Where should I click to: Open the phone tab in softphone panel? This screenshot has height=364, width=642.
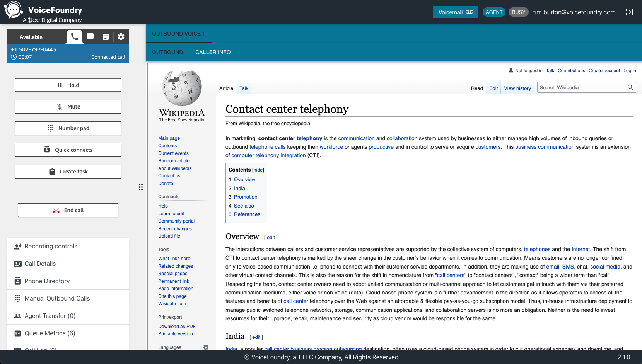pos(75,37)
